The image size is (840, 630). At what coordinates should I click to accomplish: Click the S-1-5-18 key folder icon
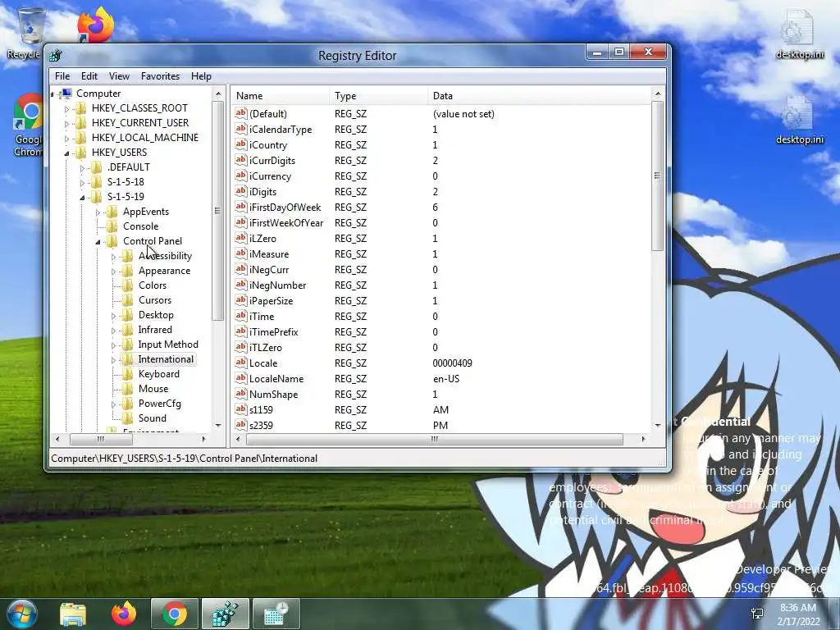pyautogui.click(x=97, y=182)
